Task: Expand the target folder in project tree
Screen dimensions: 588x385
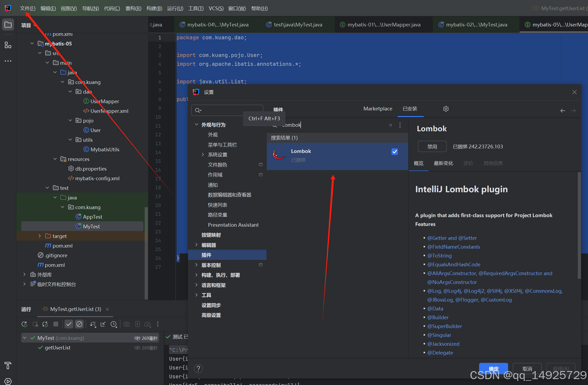Action: [40, 236]
